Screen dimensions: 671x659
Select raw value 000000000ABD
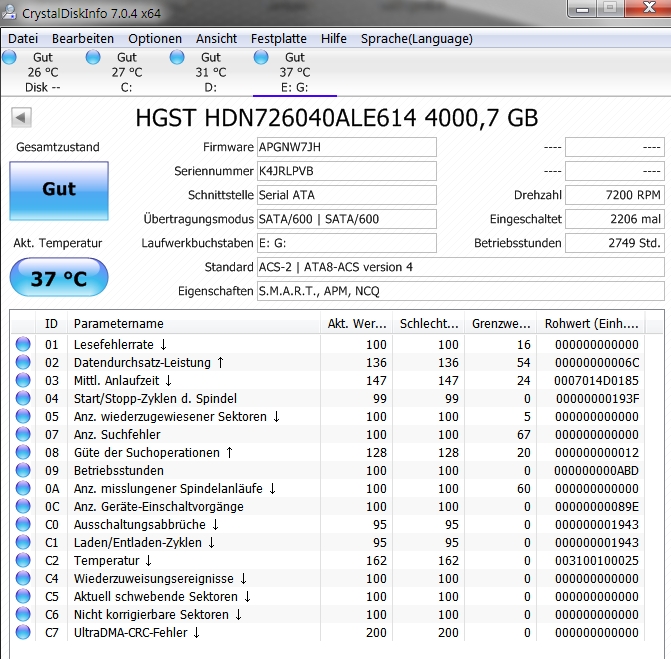(596, 470)
